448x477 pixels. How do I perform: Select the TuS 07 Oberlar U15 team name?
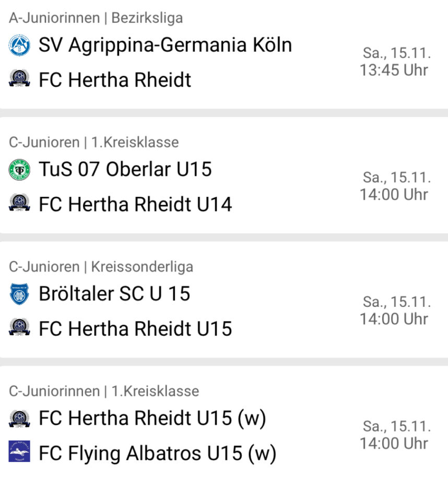125,170
